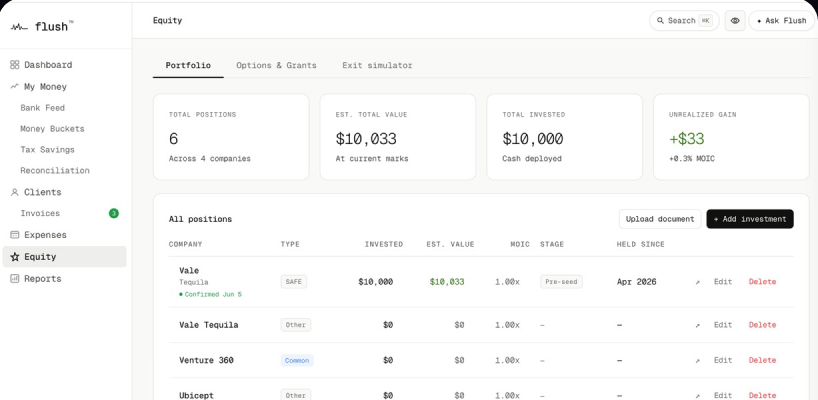Click the Clients person icon
The width and height of the screenshot is (818, 400).
(15, 192)
